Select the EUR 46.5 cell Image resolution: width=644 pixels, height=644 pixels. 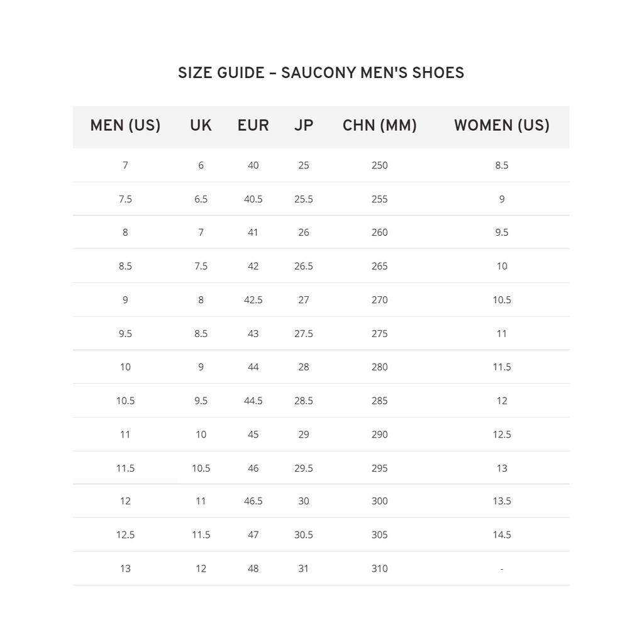pyautogui.click(x=253, y=501)
